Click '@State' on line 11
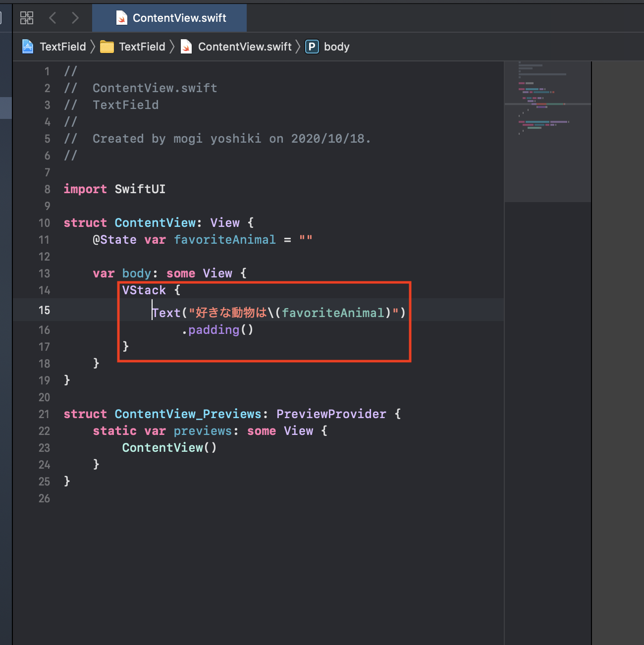 [x=114, y=240]
